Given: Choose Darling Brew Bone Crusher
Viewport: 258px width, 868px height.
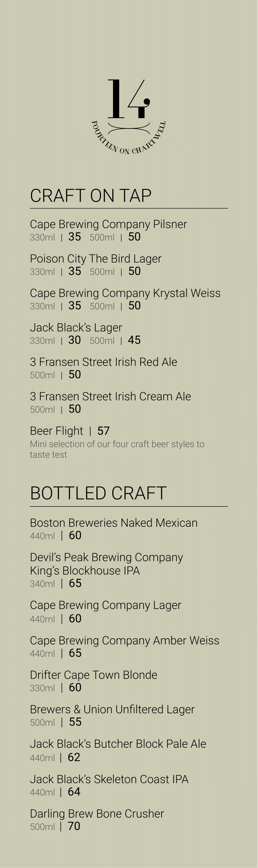Looking at the screenshot, I should pyautogui.click(x=97, y=814).
